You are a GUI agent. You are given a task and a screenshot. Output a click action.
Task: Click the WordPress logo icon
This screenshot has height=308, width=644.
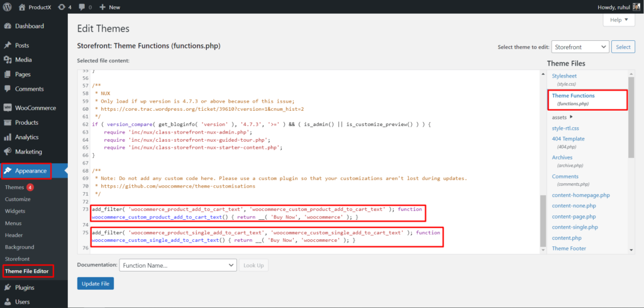(x=7, y=7)
